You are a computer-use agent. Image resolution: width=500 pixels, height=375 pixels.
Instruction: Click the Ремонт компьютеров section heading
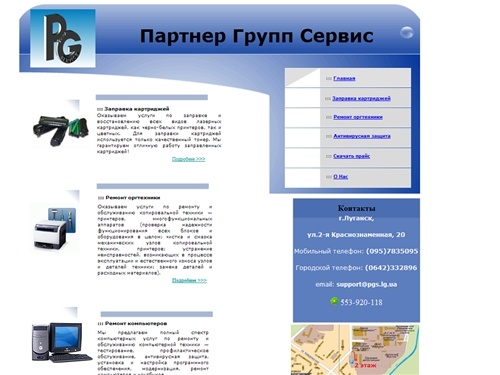click(x=136, y=323)
